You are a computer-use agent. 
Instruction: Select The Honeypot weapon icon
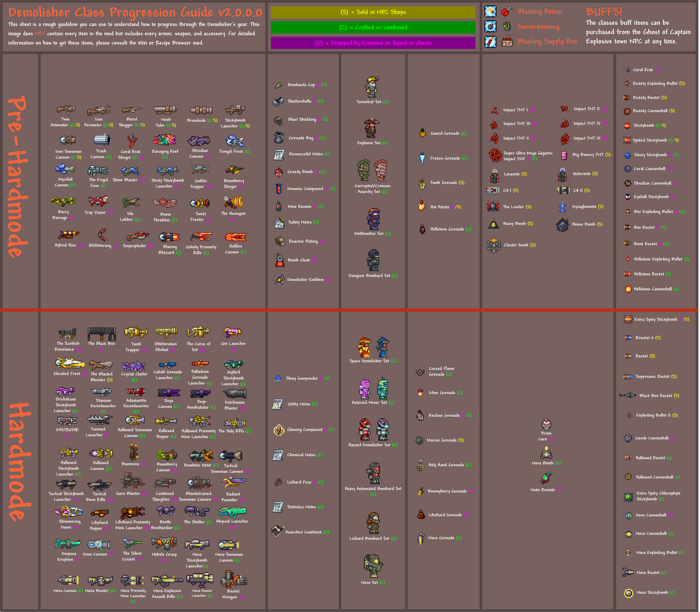pos(233,203)
